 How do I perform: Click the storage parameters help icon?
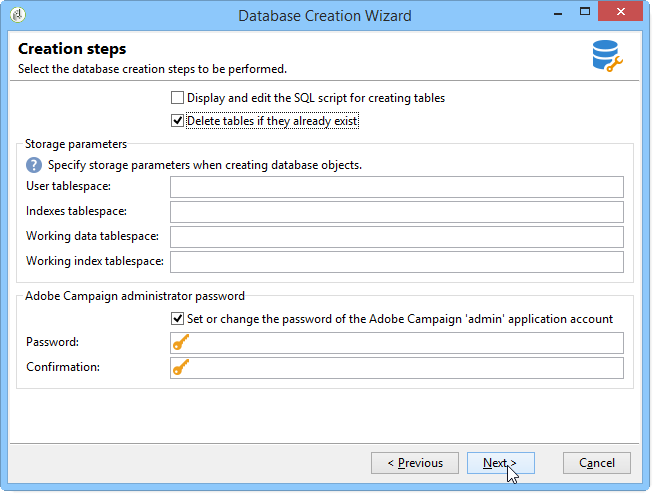(x=34, y=165)
